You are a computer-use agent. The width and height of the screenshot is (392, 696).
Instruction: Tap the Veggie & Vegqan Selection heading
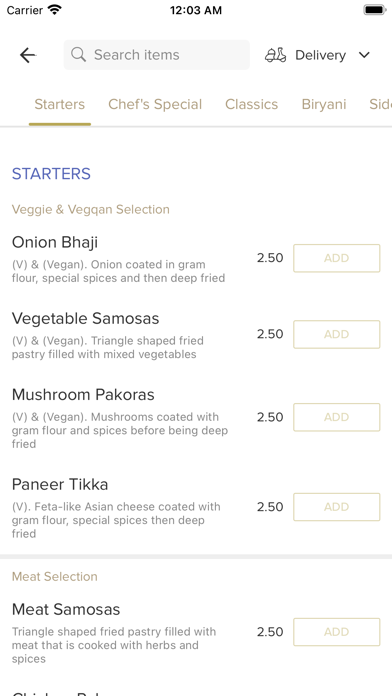point(91,210)
